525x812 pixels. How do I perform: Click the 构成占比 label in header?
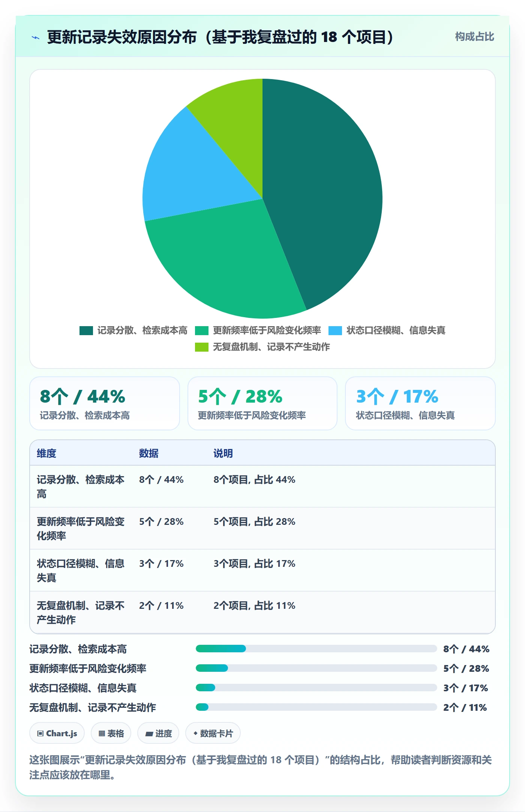coord(474,37)
